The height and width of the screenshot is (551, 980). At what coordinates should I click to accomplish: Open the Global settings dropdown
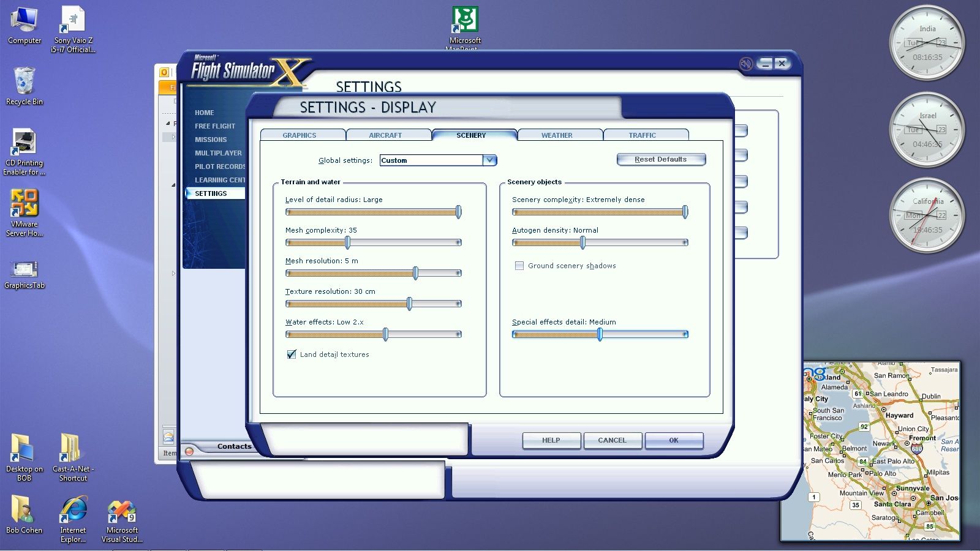(x=489, y=160)
